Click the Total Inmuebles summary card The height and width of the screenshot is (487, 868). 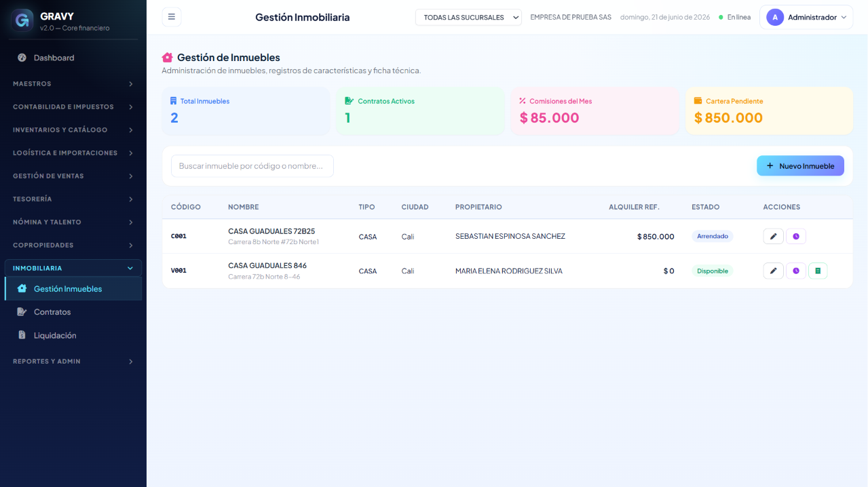point(246,111)
